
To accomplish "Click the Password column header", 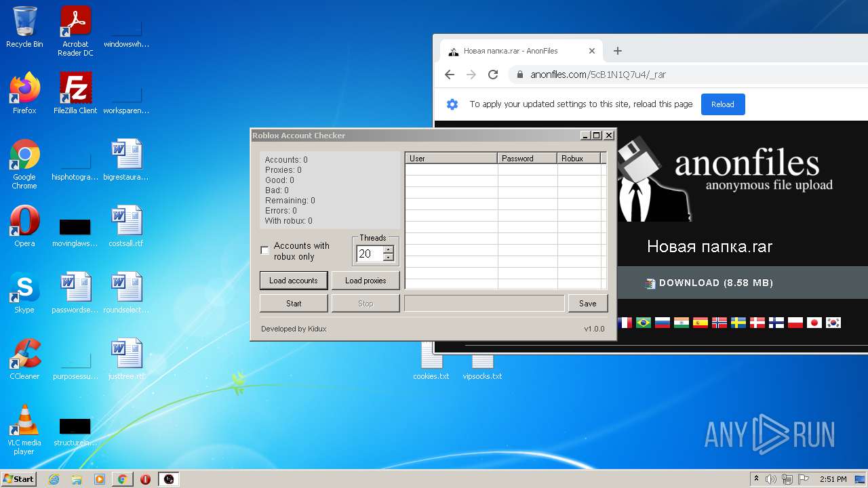I will click(528, 158).
